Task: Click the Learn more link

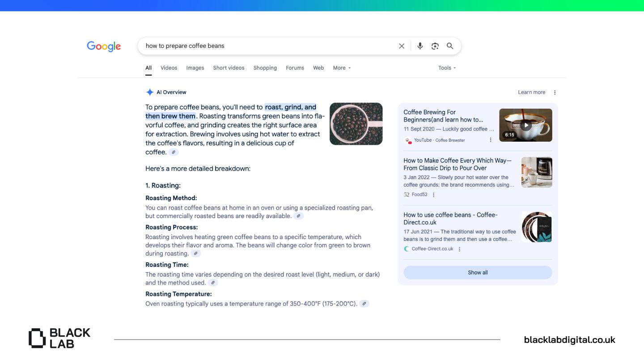Action: (531, 93)
